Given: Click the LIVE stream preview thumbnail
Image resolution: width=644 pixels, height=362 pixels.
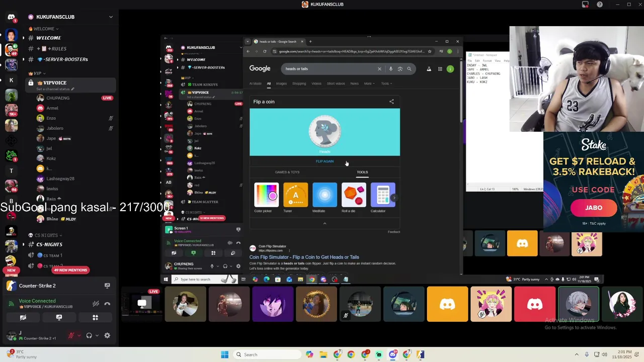Looking at the screenshot, I should coord(142,304).
